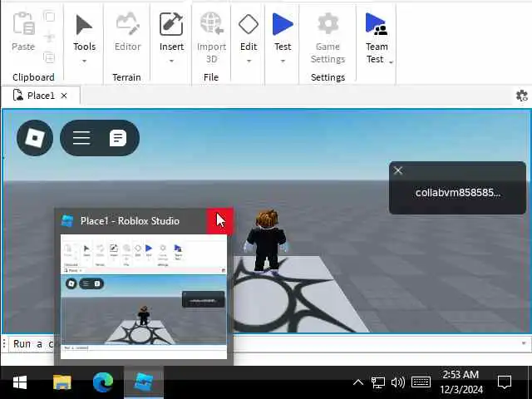Click the duplicate icon in Clipboard group

click(50, 57)
